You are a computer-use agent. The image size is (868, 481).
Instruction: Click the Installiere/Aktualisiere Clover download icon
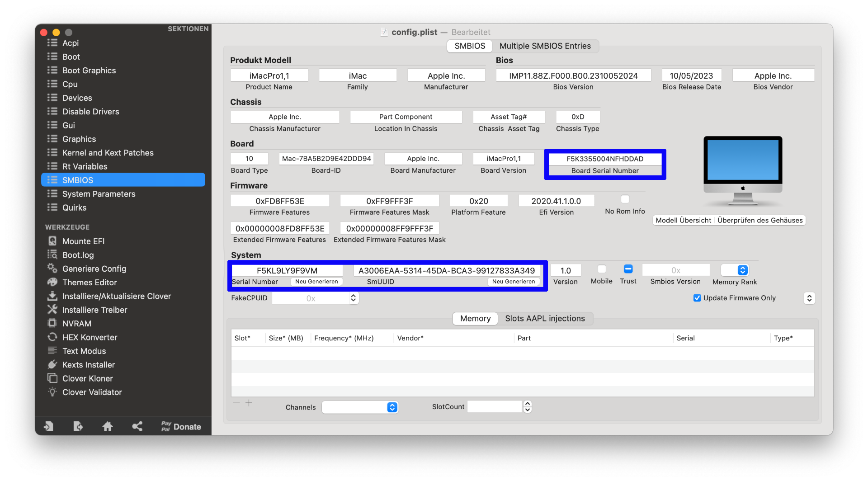(52, 296)
